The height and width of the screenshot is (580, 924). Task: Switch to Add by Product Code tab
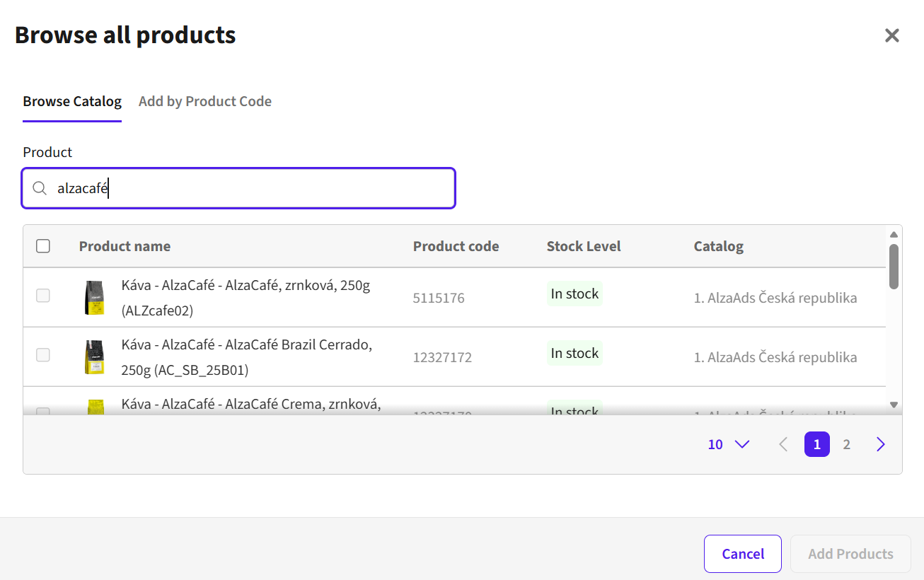pos(205,101)
